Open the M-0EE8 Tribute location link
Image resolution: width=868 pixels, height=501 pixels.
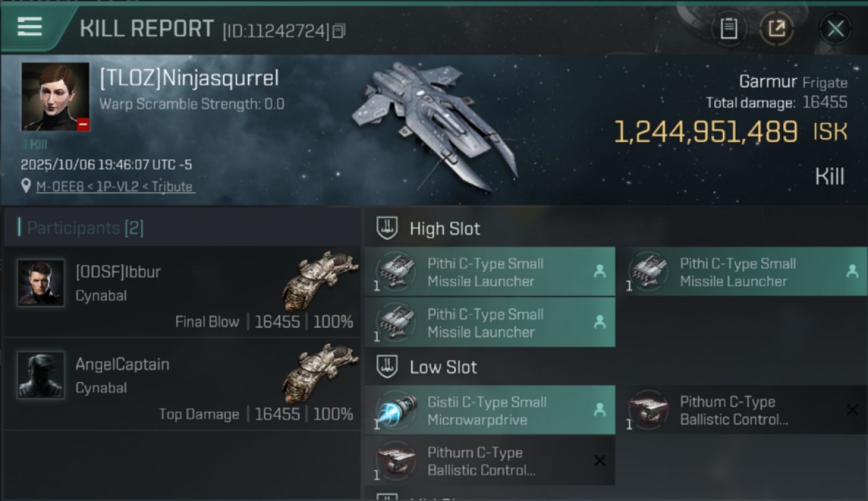coord(114,187)
